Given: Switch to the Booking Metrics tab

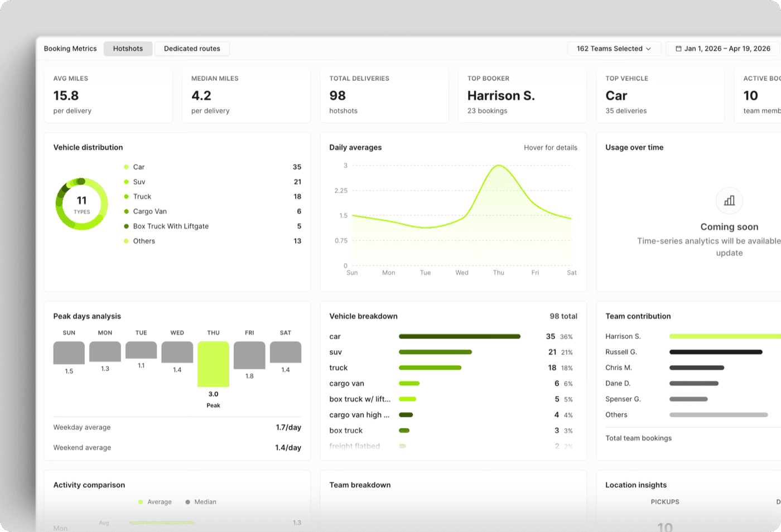Looking at the screenshot, I should tap(70, 49).
